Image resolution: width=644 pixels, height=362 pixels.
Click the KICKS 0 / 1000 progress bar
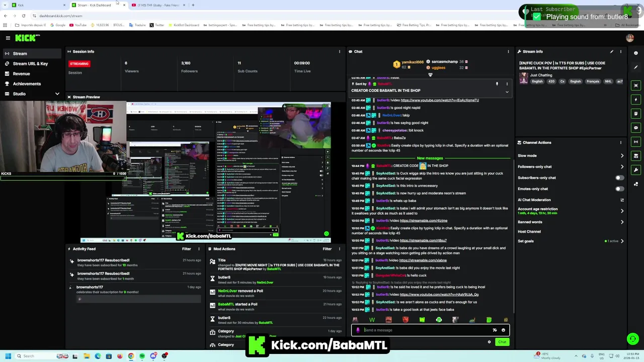pos(63,177)
